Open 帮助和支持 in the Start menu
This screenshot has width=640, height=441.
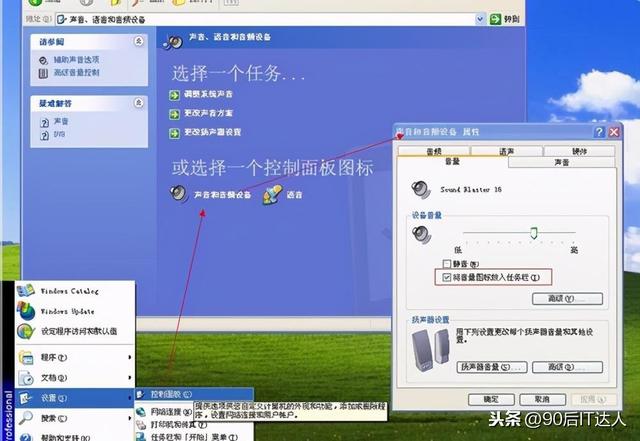pos(74,436)
